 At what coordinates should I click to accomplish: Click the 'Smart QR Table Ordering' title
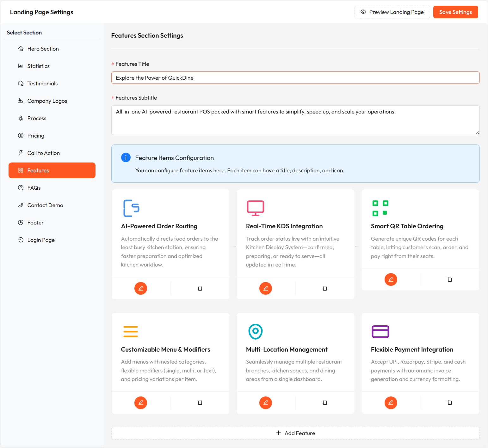click(x=407, y=226)
